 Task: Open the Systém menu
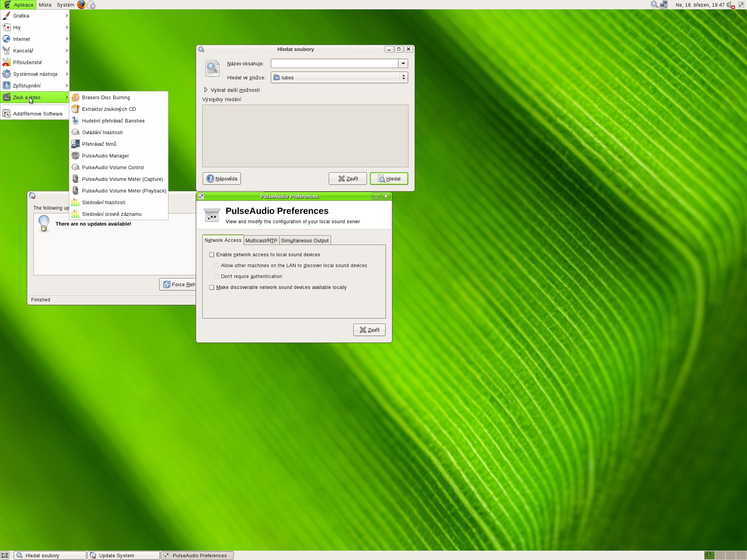click(x=65, y=5)
